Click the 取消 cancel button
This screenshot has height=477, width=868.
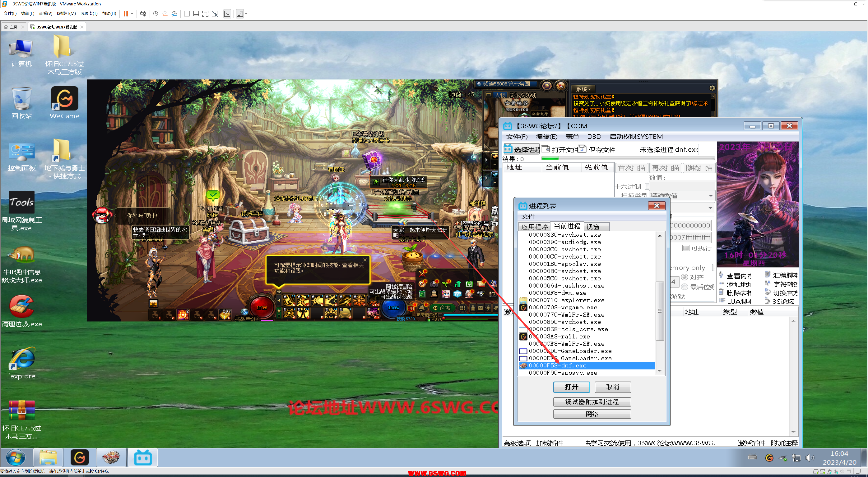(x=613, y=387)
